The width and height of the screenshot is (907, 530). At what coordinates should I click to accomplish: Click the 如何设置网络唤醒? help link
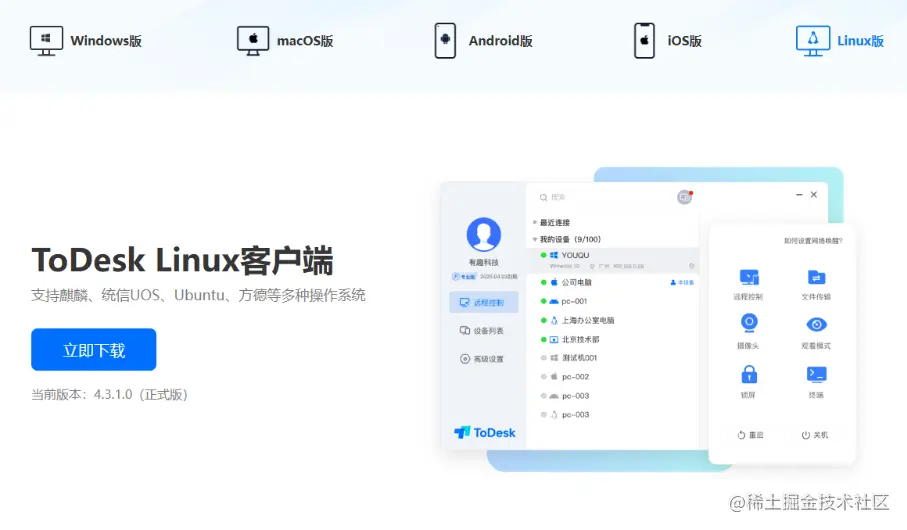(813, 241)
